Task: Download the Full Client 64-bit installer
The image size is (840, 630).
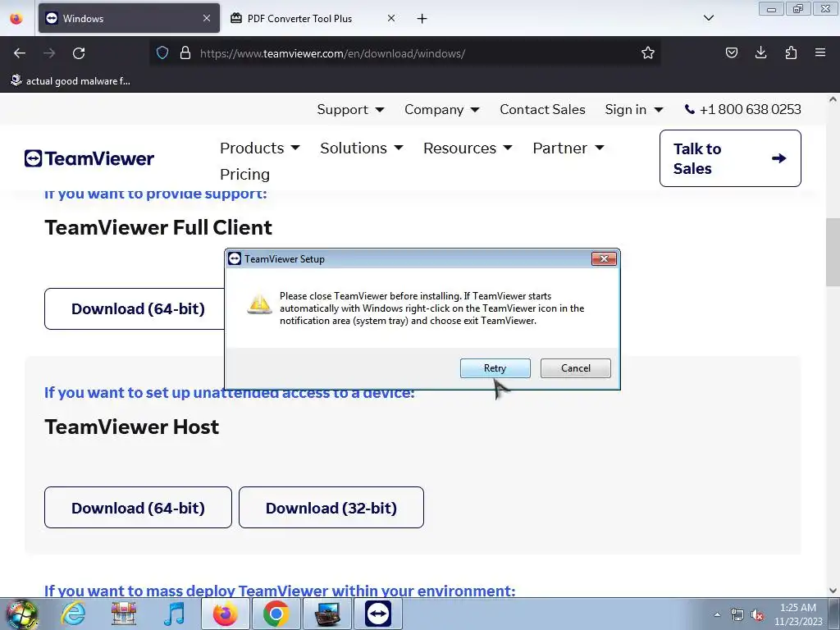Action: [x=135, y=309]
